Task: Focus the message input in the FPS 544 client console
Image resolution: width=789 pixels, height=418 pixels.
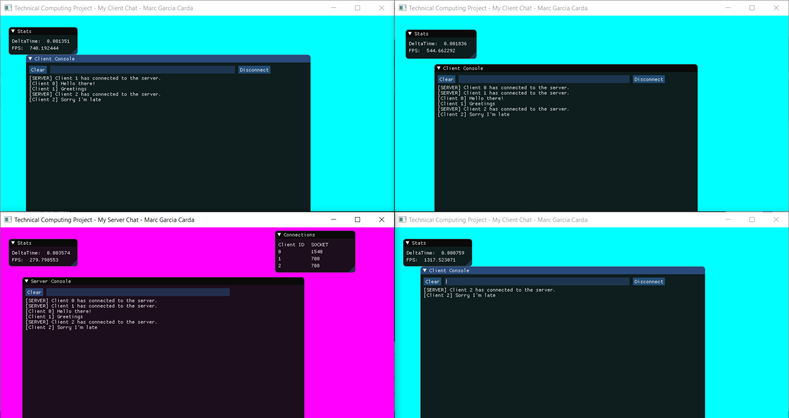Action: 544,79
